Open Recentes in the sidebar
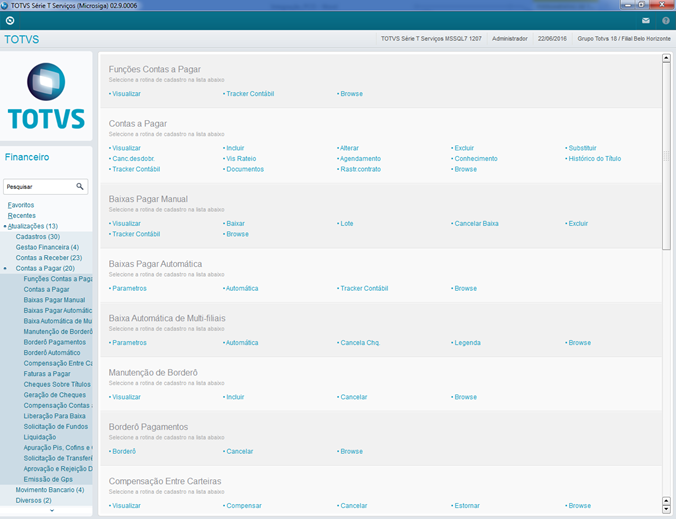Screen dimensions: 676x519 click(x=22, y=216)
